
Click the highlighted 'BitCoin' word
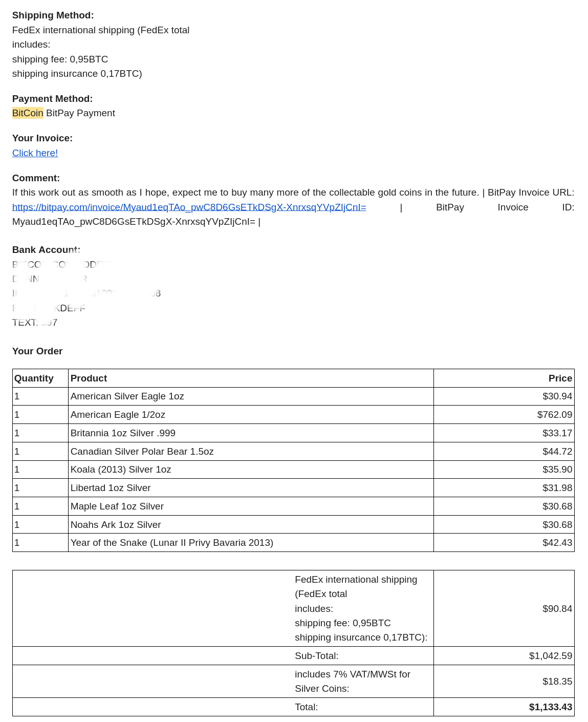click(28, 113)
